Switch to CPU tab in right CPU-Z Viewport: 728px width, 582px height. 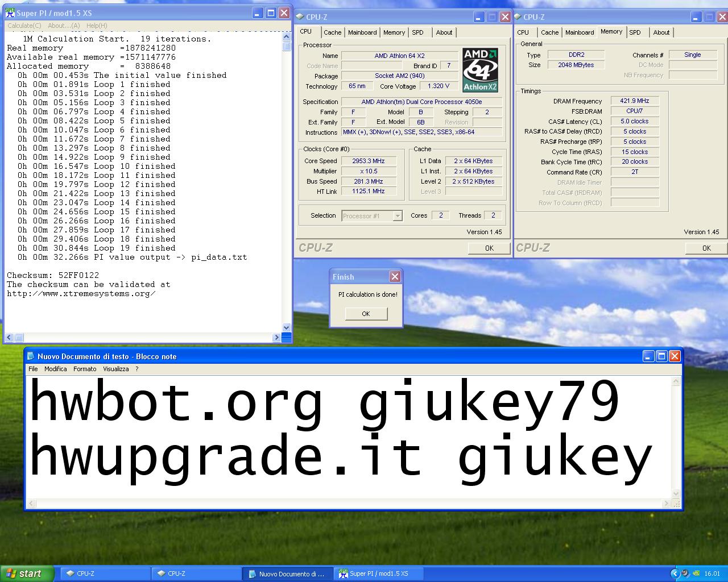coord(523,32)
